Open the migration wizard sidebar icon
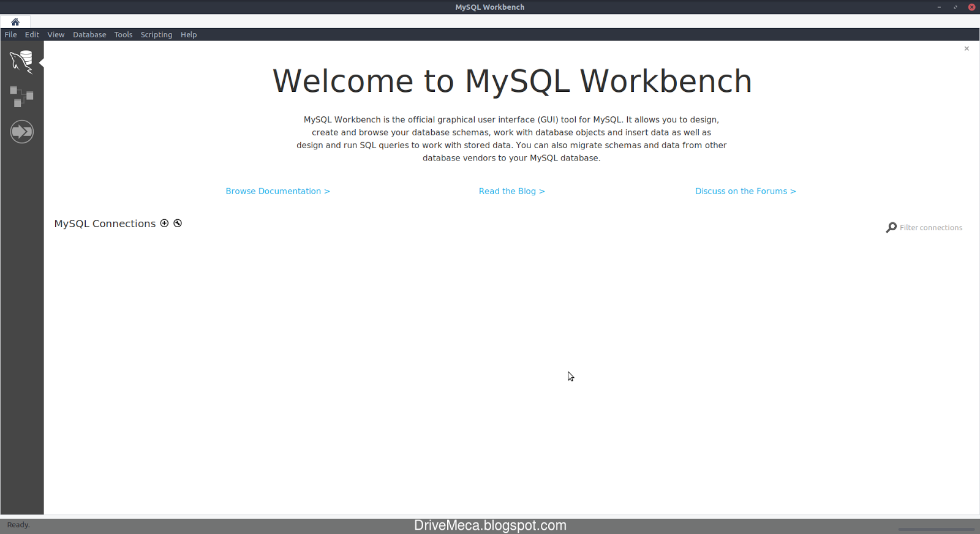 coord(21,132)
